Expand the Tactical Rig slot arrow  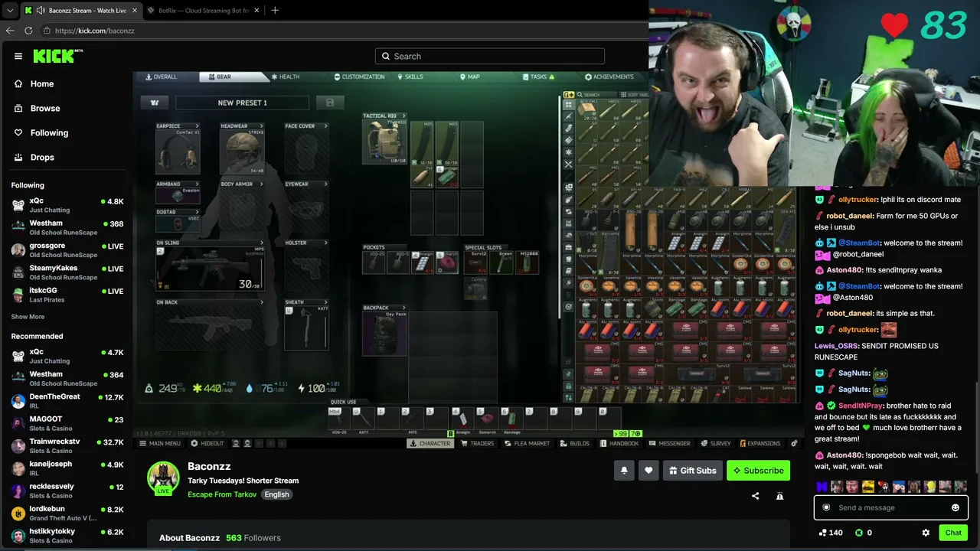[x=403, y=116]
